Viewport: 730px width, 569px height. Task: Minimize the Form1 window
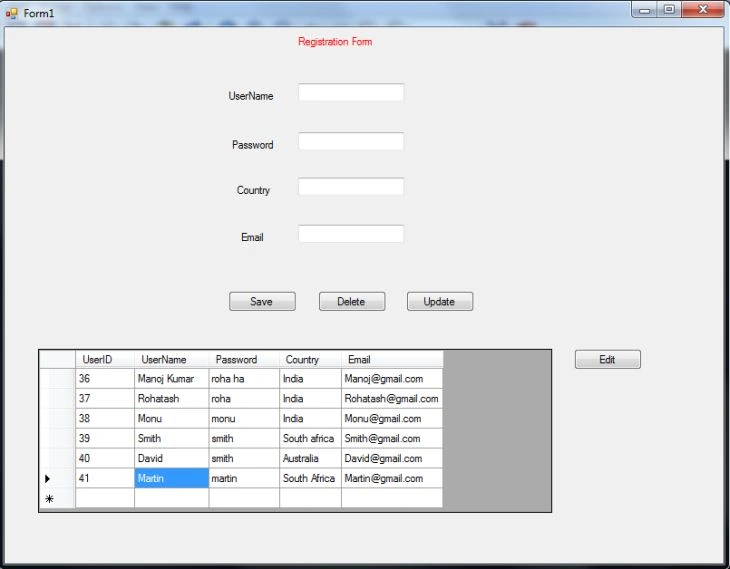point(644,10)
